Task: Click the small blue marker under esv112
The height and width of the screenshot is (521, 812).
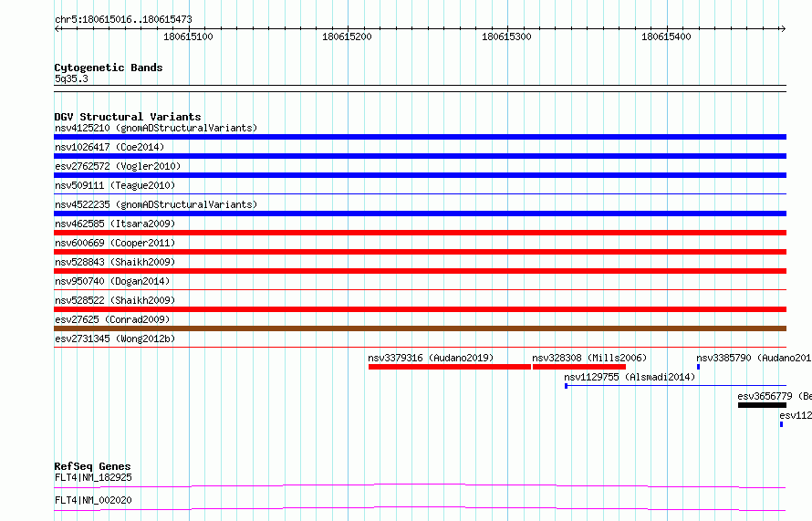Action: tap(781, 424)
